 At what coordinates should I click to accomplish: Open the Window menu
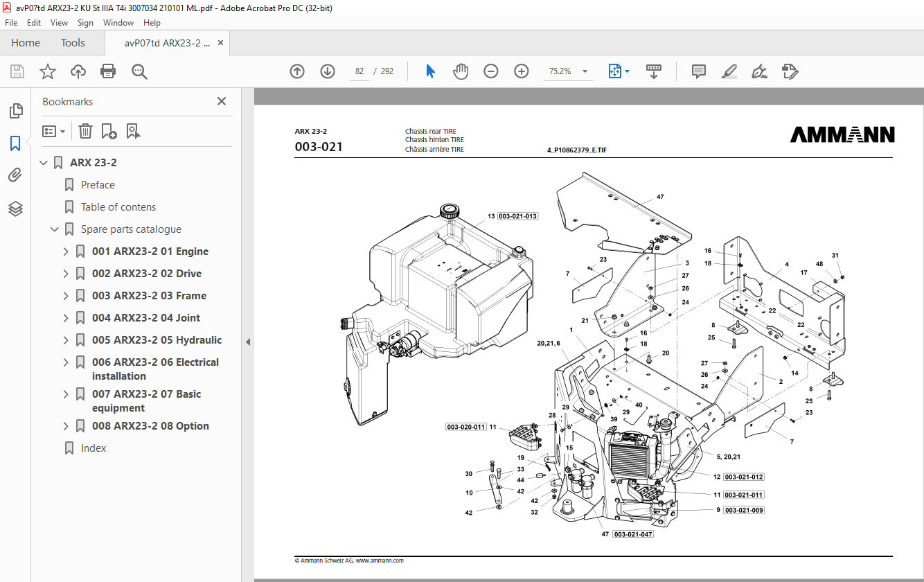[118, 23]
